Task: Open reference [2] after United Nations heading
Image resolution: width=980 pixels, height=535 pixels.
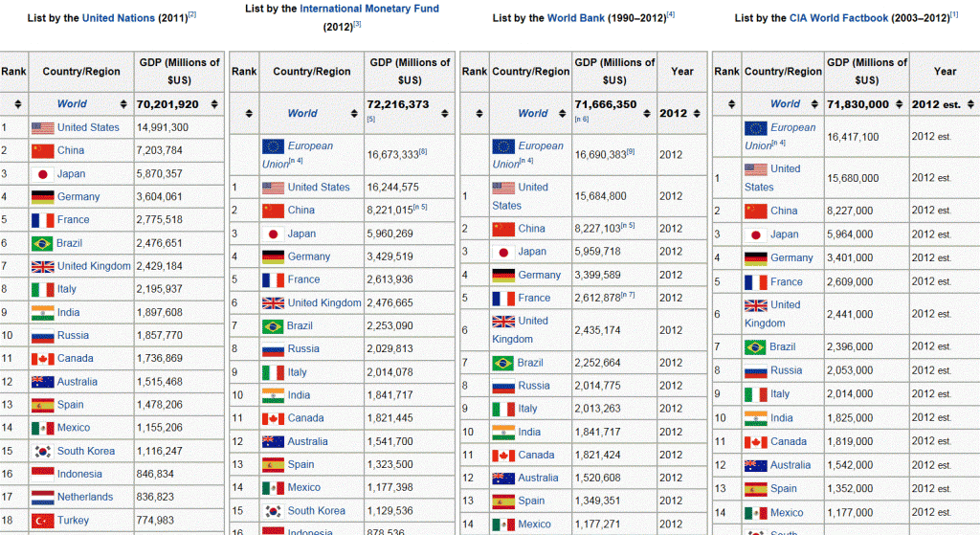Action: (192, 14)
